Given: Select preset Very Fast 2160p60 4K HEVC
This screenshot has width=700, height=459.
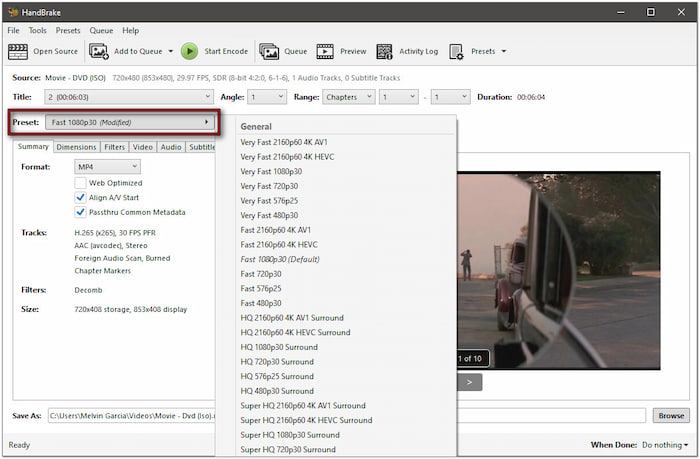Looking at the screenshot, I should (x=287, y=157).
